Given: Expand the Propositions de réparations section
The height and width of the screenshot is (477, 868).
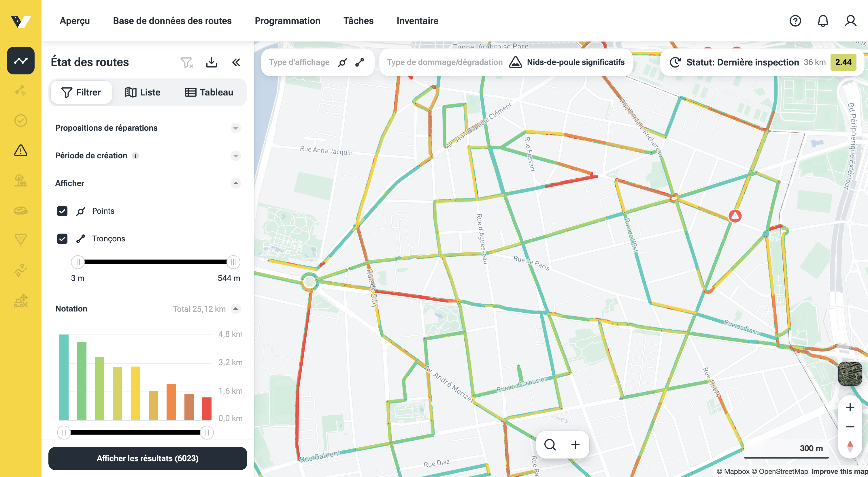Looking at the screenshot, I should point(236,128).
